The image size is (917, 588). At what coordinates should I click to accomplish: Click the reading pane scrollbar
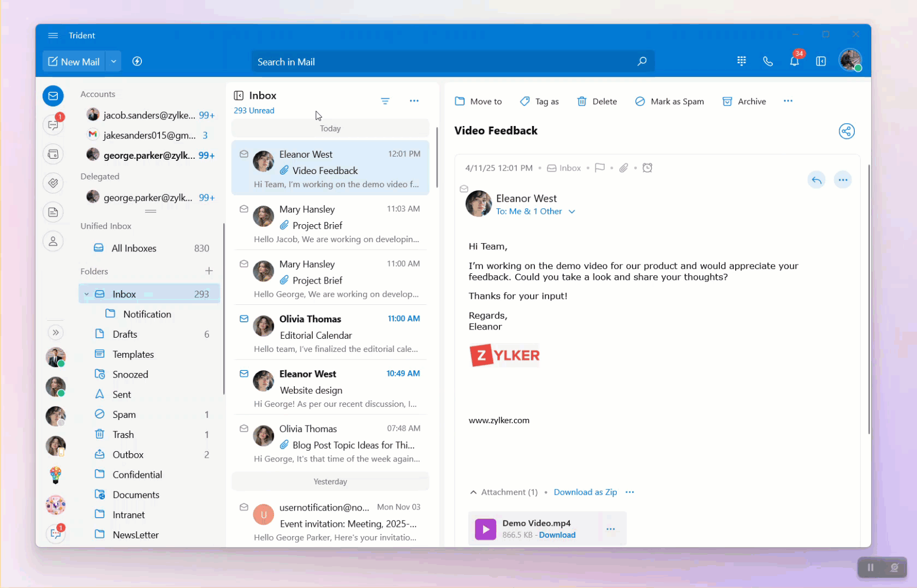pyautogui.click(x=868, y=299)
